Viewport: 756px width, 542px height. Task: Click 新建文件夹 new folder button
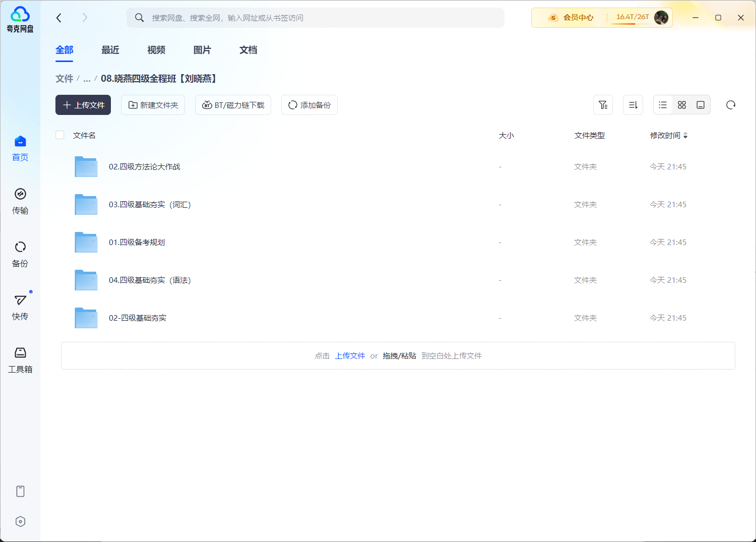pyautogui.click(x=153, y=105)
